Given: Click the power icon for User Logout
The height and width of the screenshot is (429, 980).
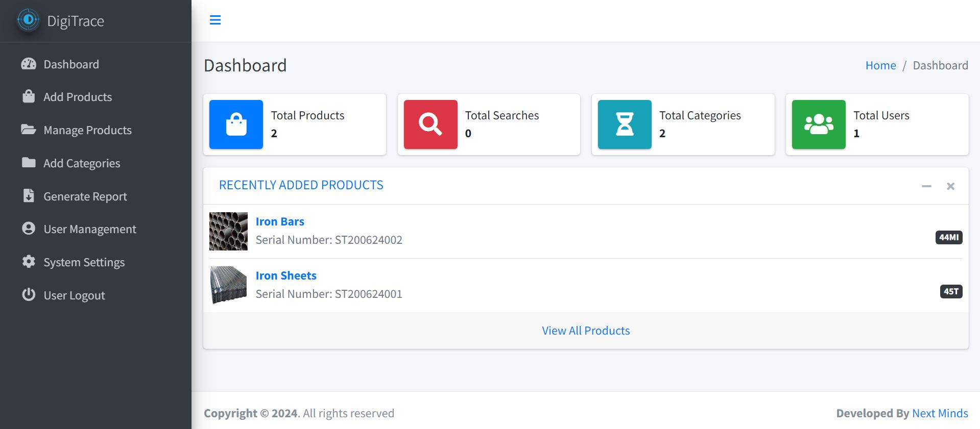Looking at the screenshot, I should point(29,295).
